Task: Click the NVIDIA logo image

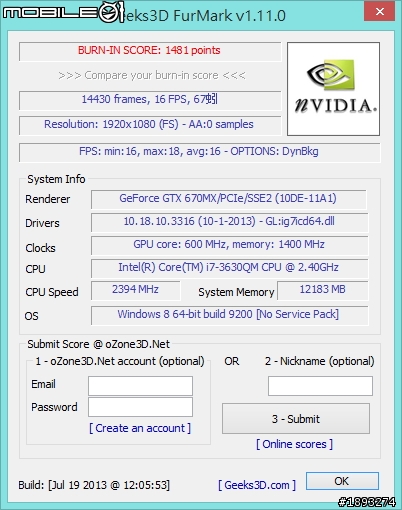Action: pyautogui.click(x=333, y=89)
